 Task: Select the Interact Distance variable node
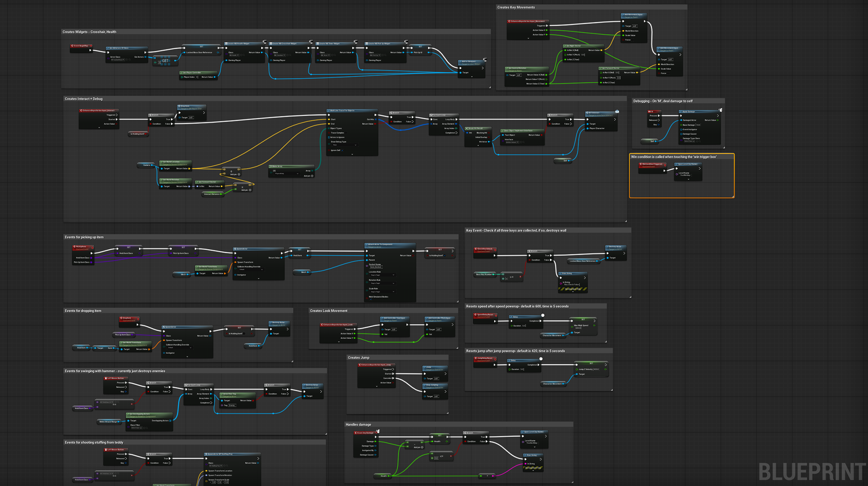coord(212,194)
